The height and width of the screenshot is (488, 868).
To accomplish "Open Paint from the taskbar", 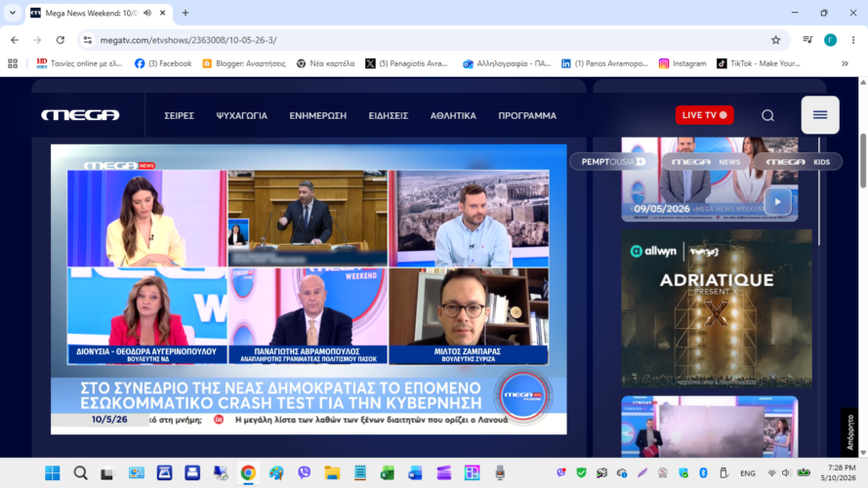I will 275,473.
